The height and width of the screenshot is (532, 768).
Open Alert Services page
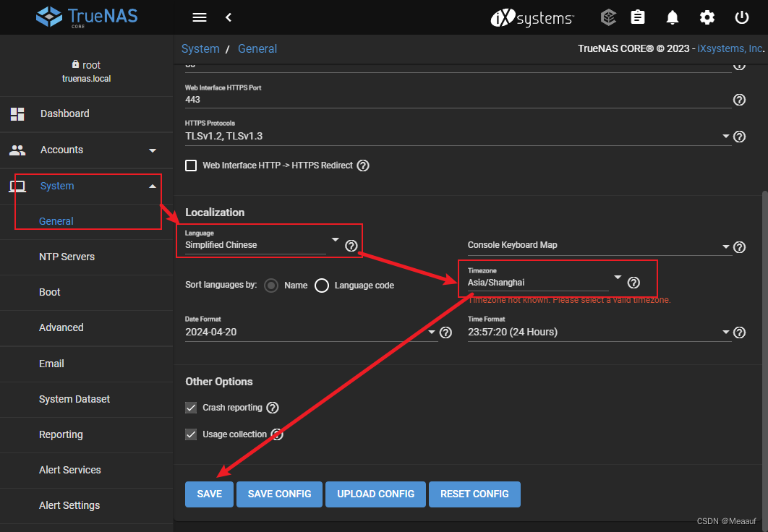86,471
